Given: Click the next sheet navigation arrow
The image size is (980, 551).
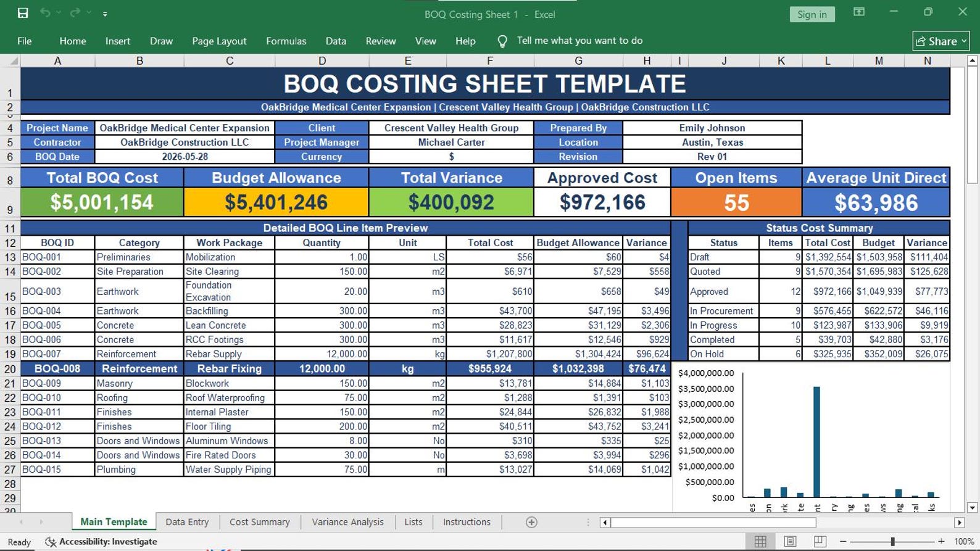Looking at the screenshot, I should (41, 522).
